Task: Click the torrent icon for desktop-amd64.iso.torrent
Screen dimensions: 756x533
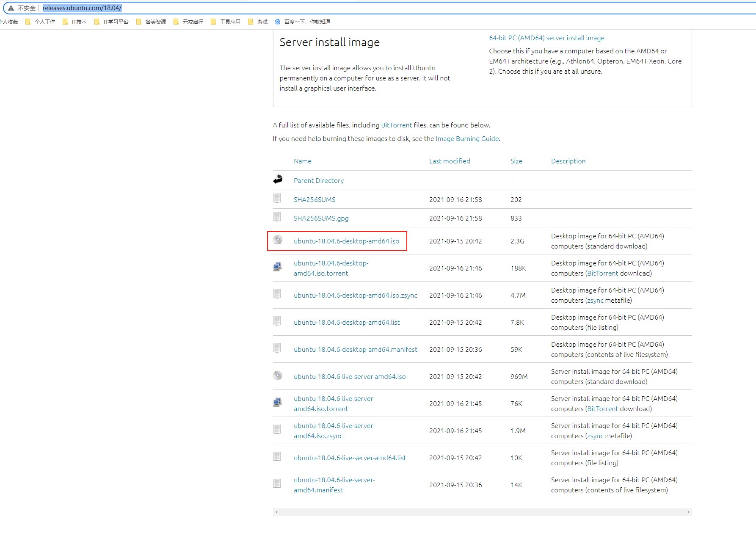Action: (278, 267)
